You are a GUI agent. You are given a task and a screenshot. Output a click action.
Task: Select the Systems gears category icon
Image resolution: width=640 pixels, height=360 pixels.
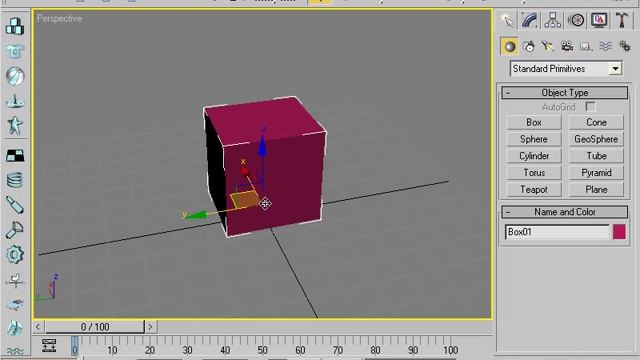pos(624,47)
